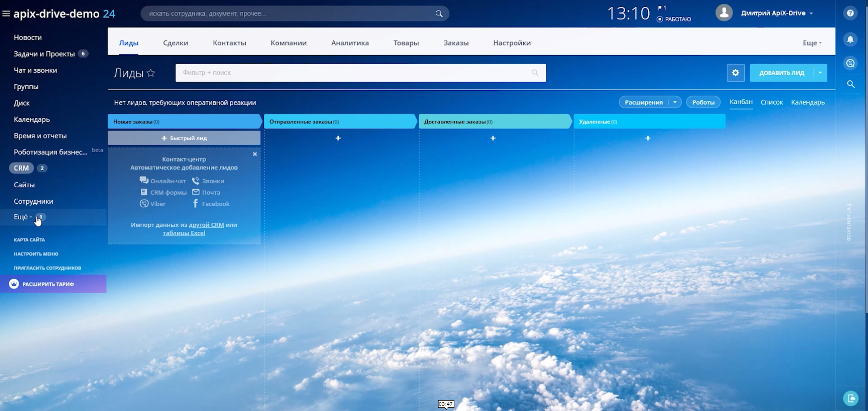Click the help question mark icon
The width and height of the screenshot is (868, 411).
[x=850, y=13]
